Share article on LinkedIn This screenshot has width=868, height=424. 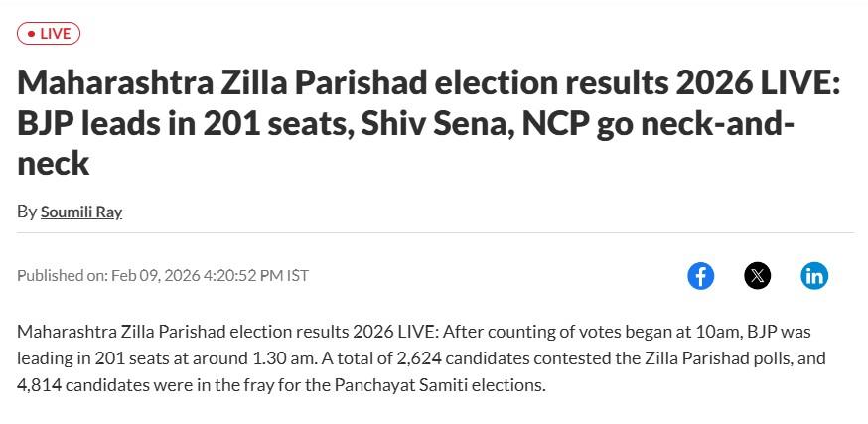pyautogui.click(x=814, y=276)
